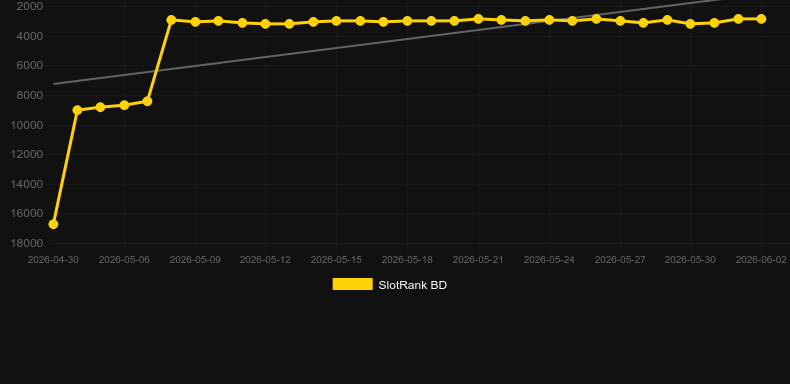Screen dimensions: 790x384
Task: Click the 2026-05-18 x-axis label
Action: 407,260
